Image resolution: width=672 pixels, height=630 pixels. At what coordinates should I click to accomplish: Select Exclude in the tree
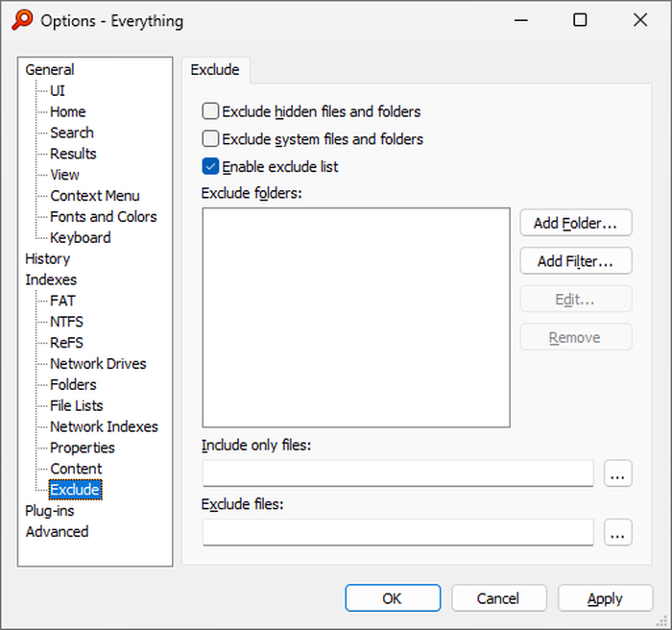[75, 490]
